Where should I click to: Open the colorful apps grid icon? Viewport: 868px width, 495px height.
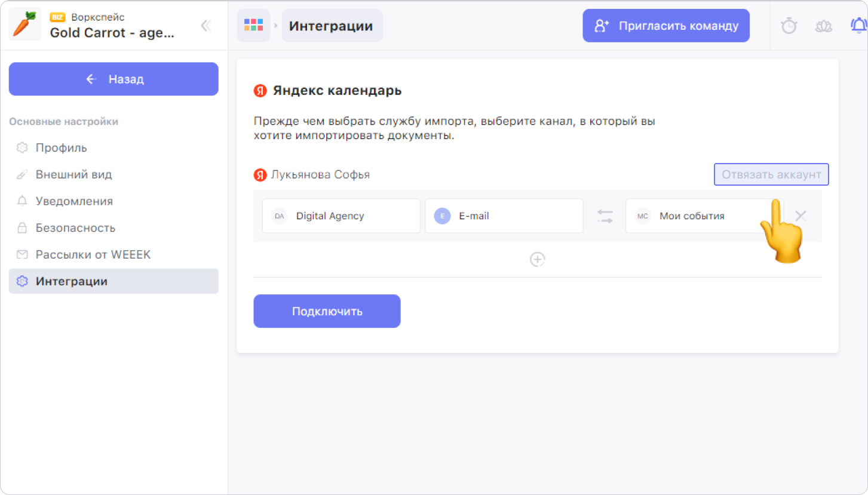coord(253,26)
